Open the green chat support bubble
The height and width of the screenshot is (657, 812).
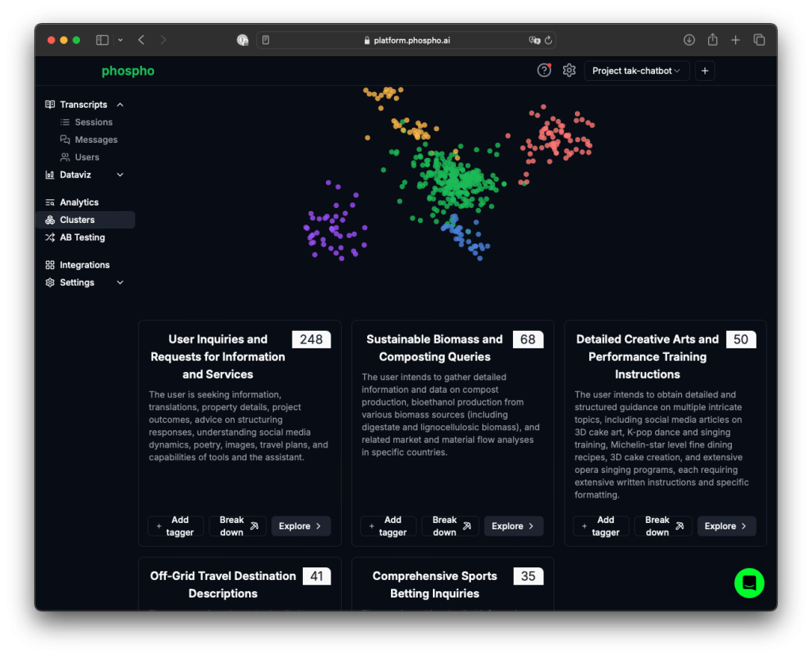(x=749, y=583)
